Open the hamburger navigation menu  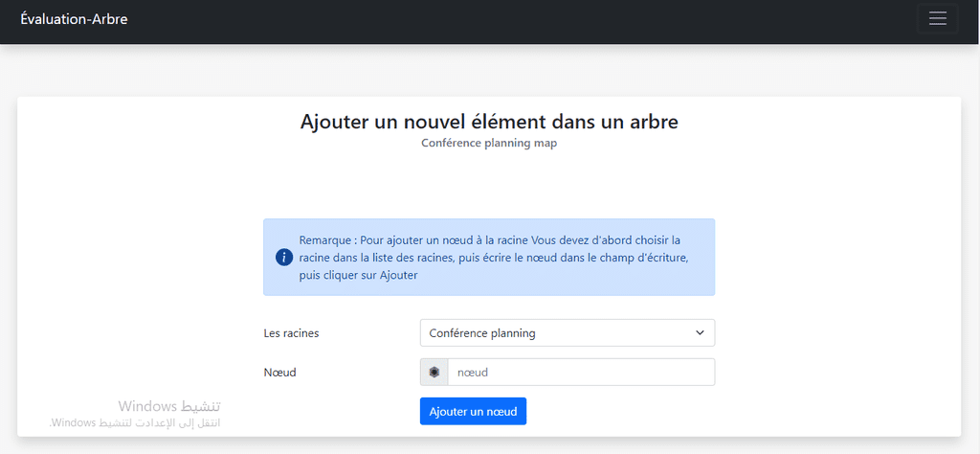[x=938, y=19]
